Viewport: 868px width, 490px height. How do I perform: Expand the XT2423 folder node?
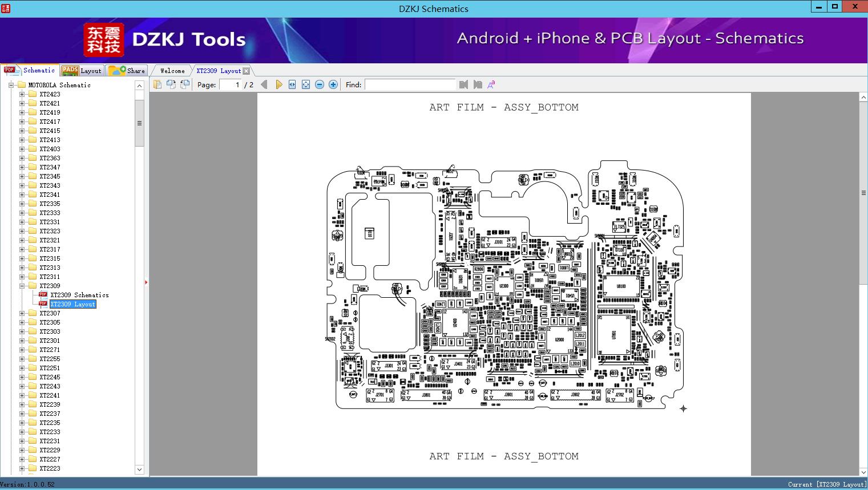[22, 94]
